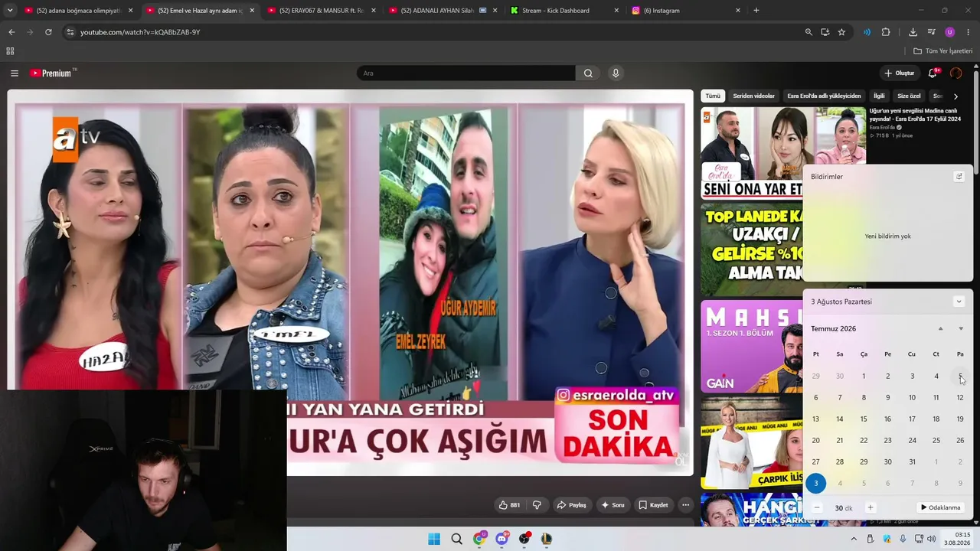This screenshot has width=980, height=551.
Task: Open the clock showing 03:15 in taskbar
Action: [957, 539]
